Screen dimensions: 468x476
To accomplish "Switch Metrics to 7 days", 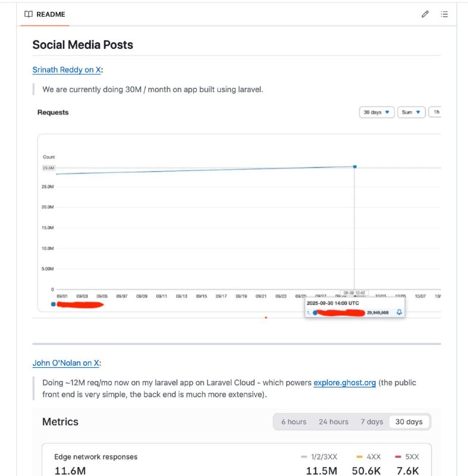I will coord(372,422).
